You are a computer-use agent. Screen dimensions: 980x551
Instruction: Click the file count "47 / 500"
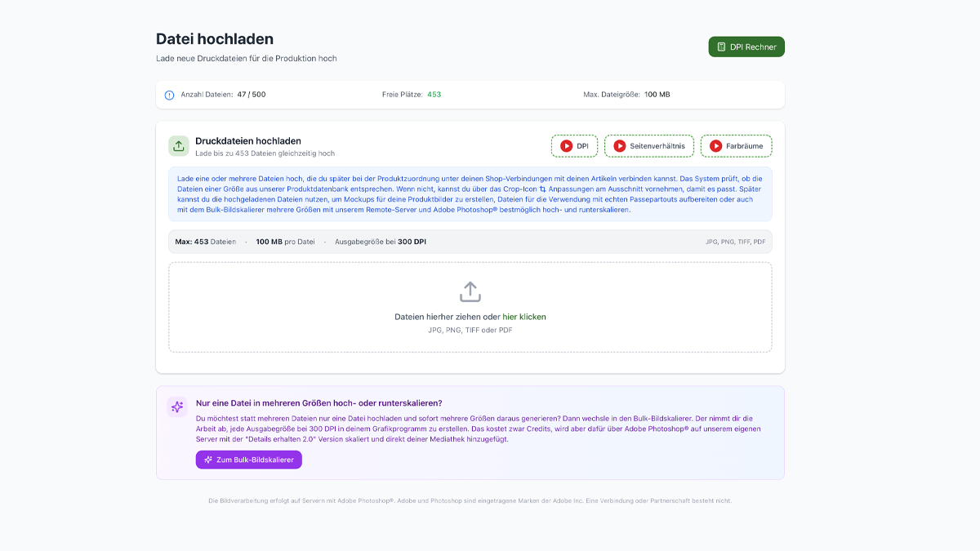252,95
